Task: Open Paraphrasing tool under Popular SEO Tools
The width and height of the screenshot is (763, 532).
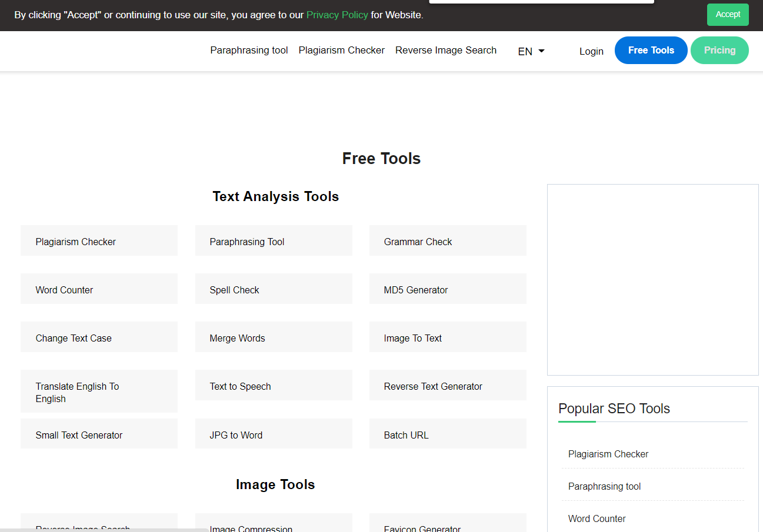Action: 604,486
